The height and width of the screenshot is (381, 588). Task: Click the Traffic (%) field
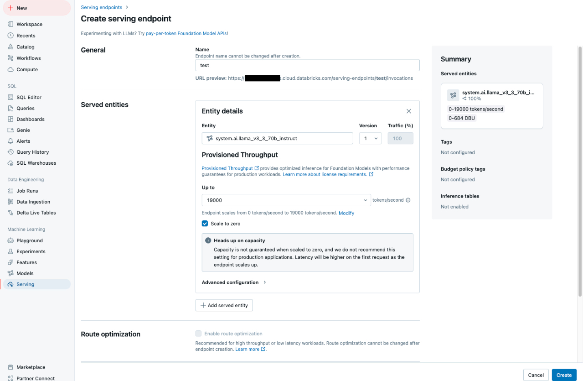point(400,138)
